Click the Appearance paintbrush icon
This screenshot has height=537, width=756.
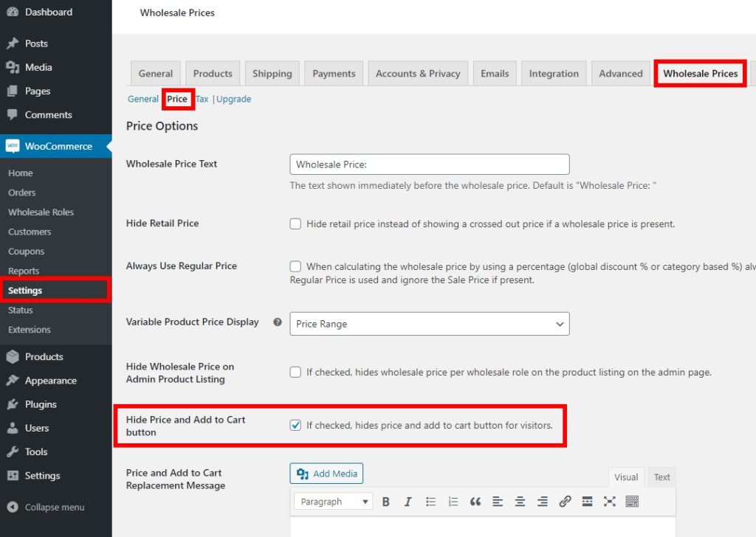(x=13, y=380)
